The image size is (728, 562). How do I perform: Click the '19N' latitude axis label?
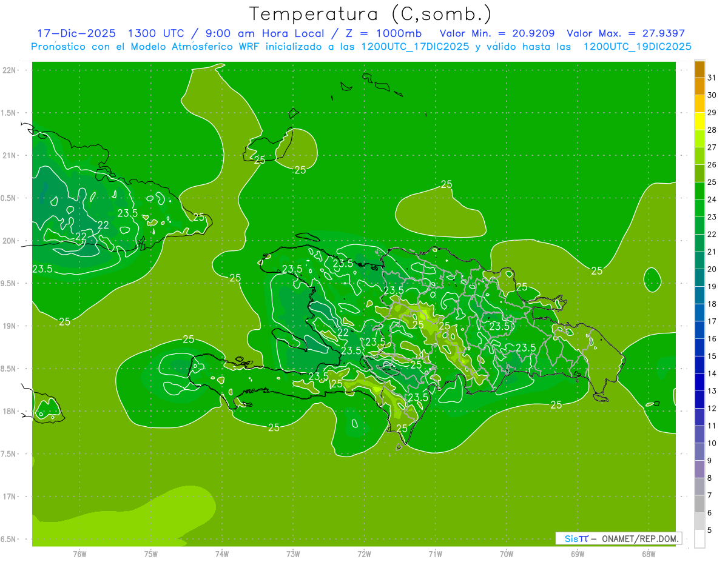point(10,326)
